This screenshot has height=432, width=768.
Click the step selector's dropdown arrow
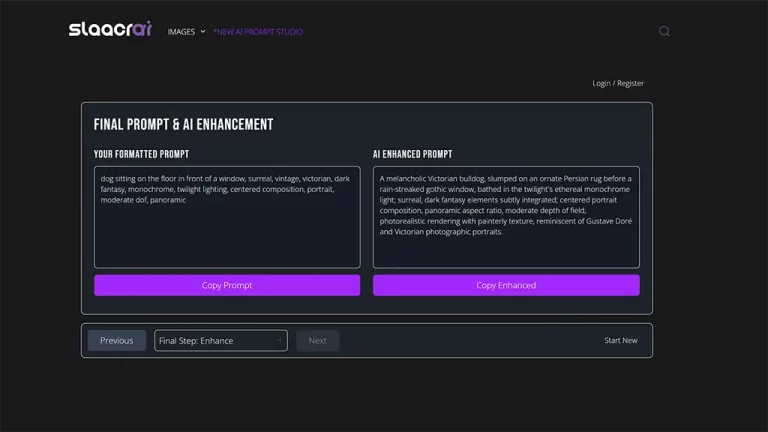[279, 340]
